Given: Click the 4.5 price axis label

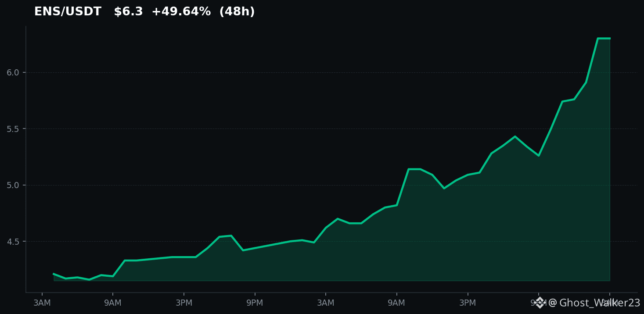Looking at the screenshot, I should [13, 242].
